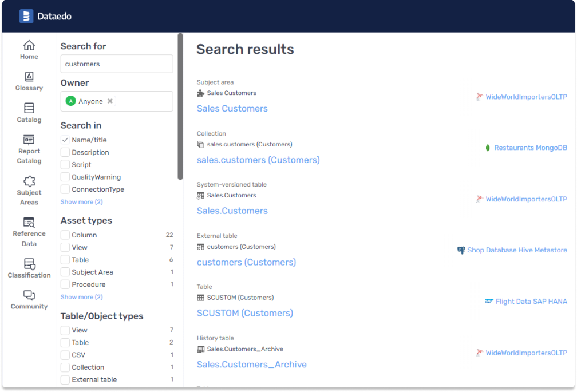The image size is (577, 392).
Task: Open the Glossary section icon
Action: click(x=29, y=77)
